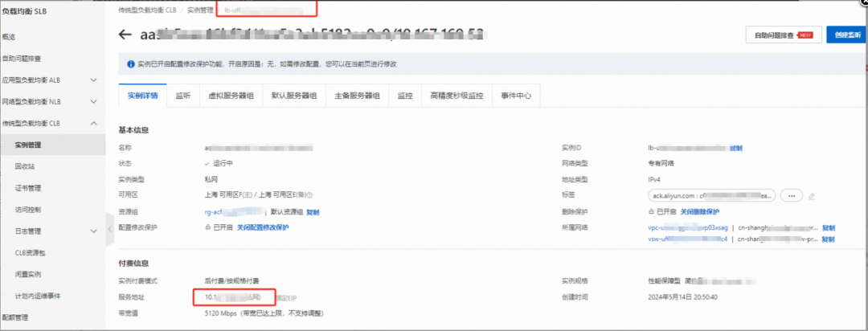The height and width of the screenshot is (331, 868).
Task: Click the 创建监听 button
Action: (x=847, y=35)
